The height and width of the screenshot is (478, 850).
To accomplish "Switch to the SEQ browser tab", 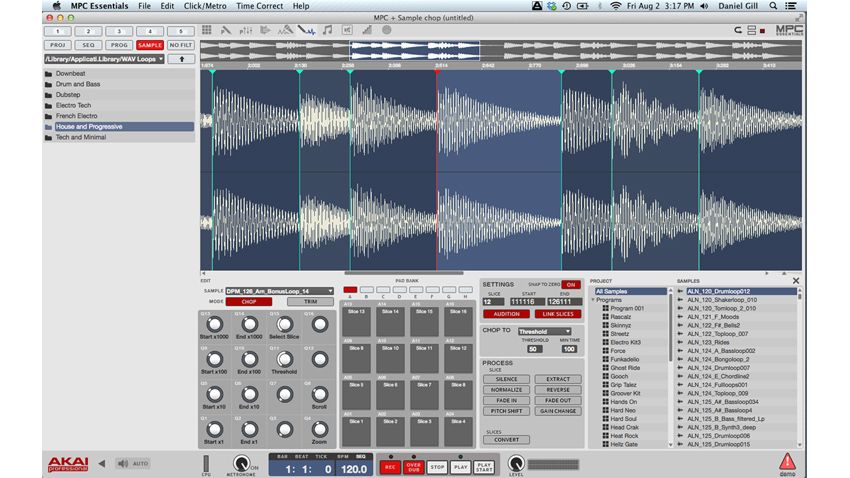I will coord(88,45).
